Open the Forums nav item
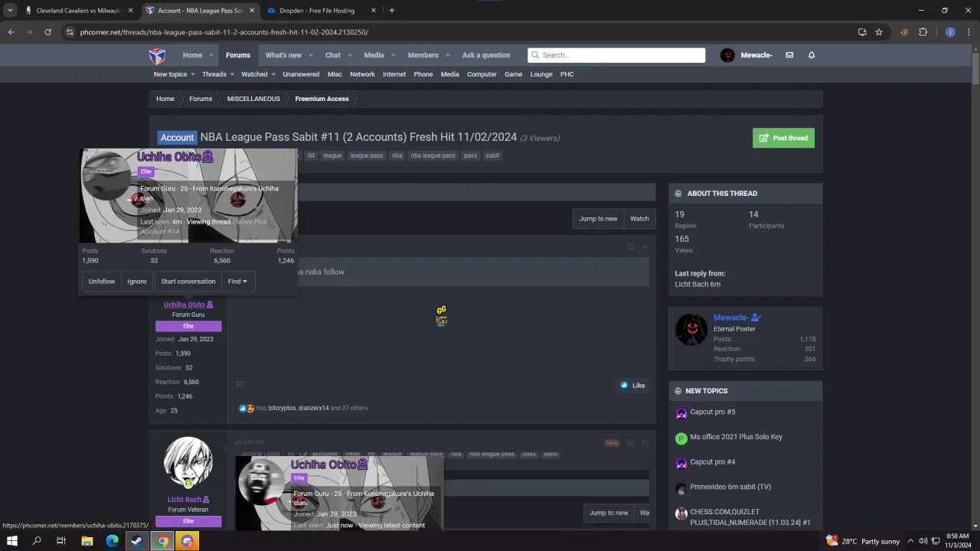The image size is (980, 551). (x=238, y=55)
